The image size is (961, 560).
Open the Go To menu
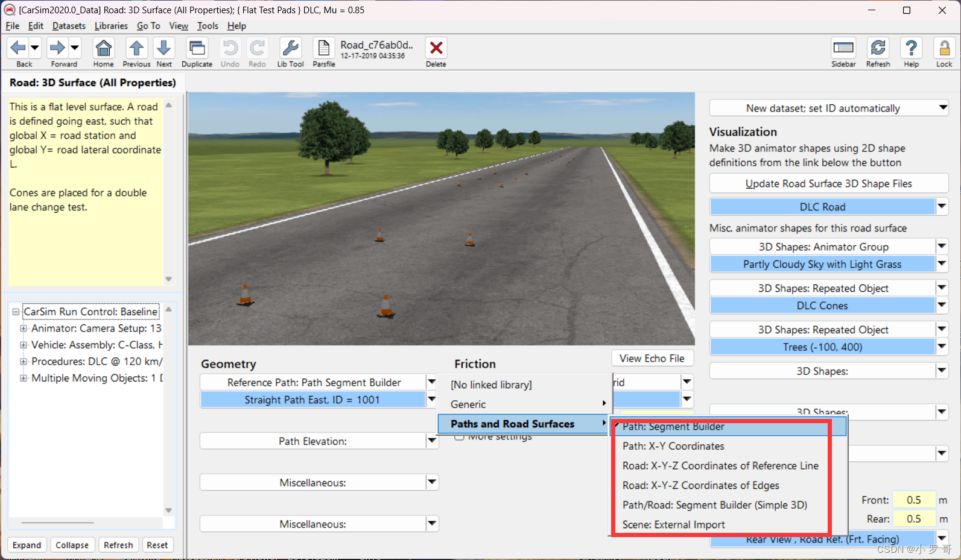point(148,26)
